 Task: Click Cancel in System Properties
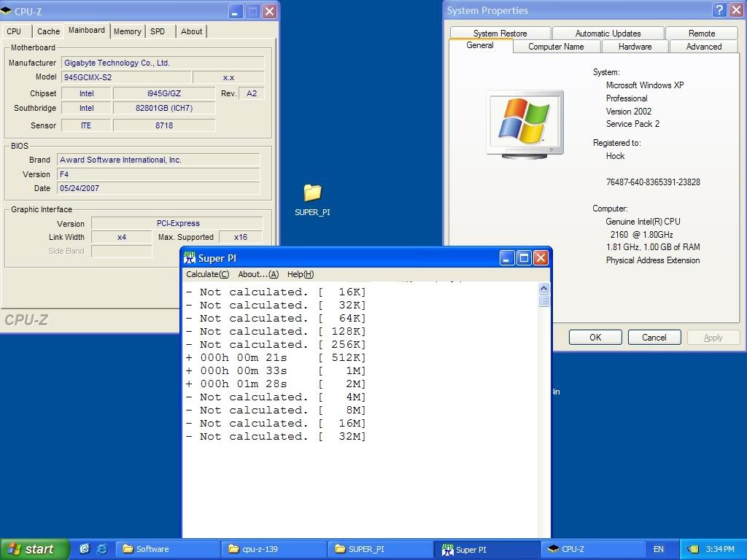[654, 338]
